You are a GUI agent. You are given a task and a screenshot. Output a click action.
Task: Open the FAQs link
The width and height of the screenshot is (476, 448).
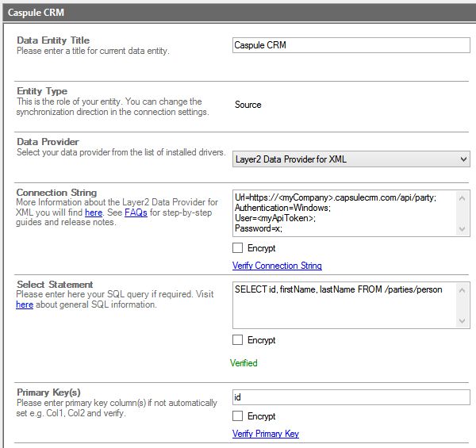click(x=136, y=213)
